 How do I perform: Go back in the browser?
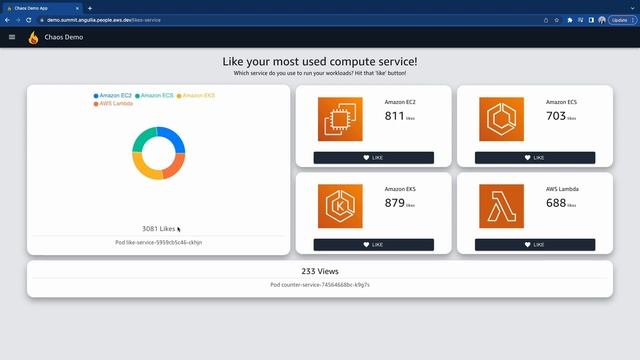(7, 20)
